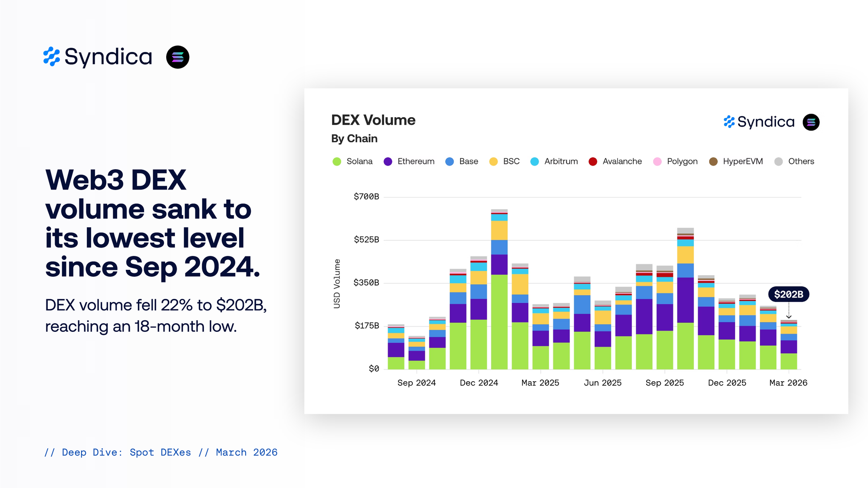Image resolution: width=868 pixels, height=488 pixels.
Task: Click the Arbitrum legend dot
Action: 535,162
